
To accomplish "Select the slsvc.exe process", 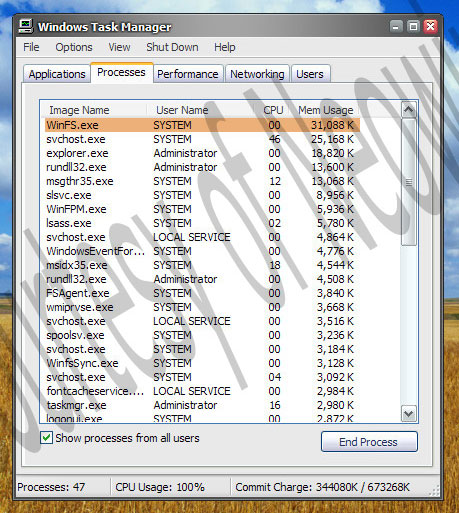I will [x=202, y=195].
